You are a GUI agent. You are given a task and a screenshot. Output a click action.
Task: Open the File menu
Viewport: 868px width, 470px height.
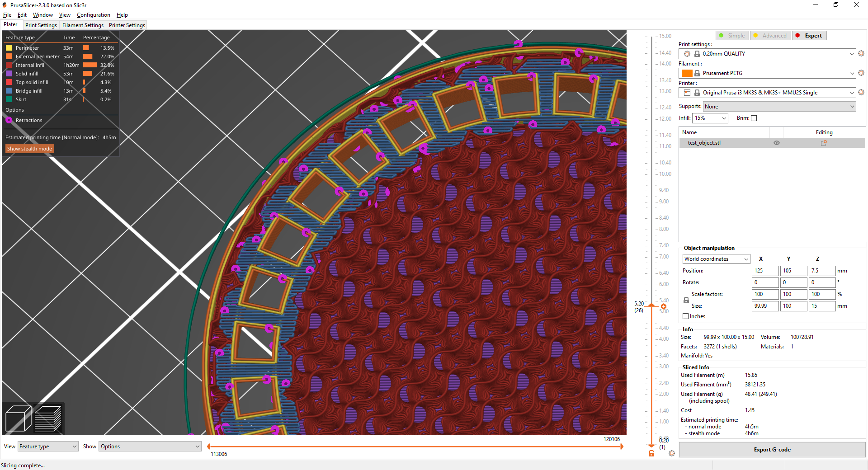(7, 15)
